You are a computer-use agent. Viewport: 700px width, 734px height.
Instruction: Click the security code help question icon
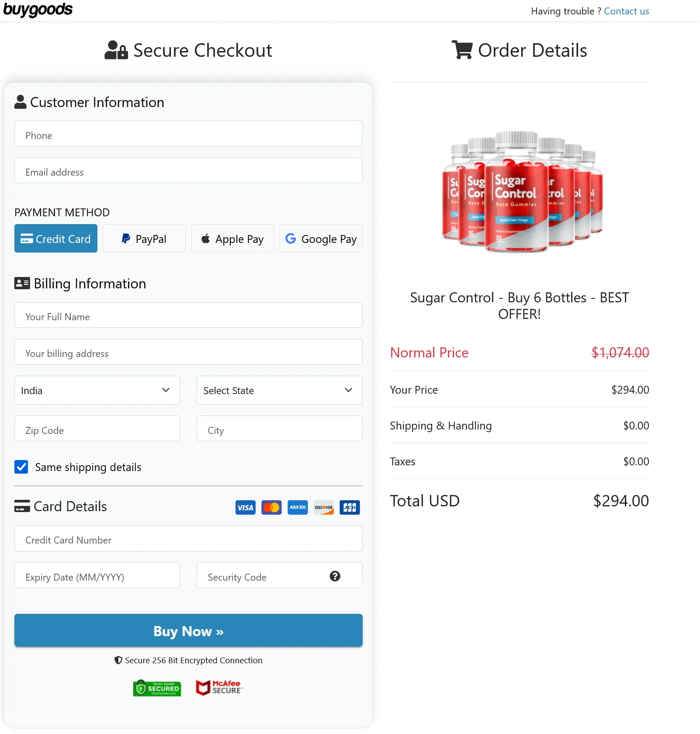coord(335,576)
